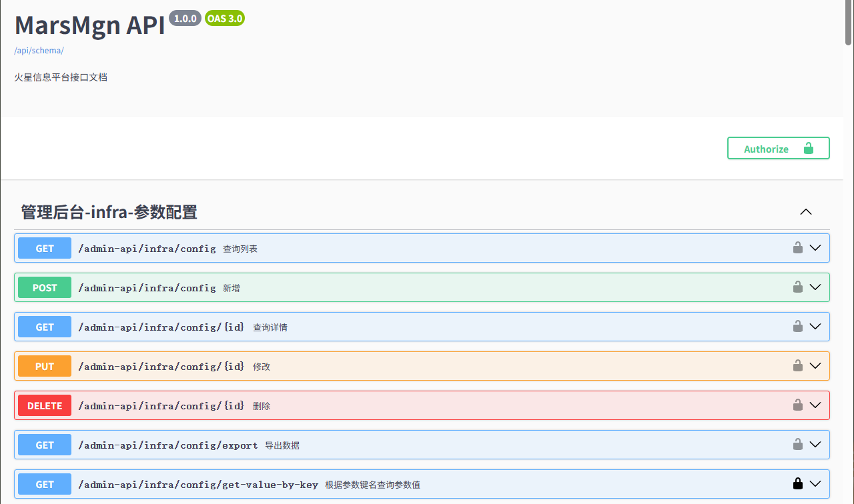Screen dimensions: 854x504
Task: Click GET badge of 查询列表 endpoint
Action: [x=45, y=248]
